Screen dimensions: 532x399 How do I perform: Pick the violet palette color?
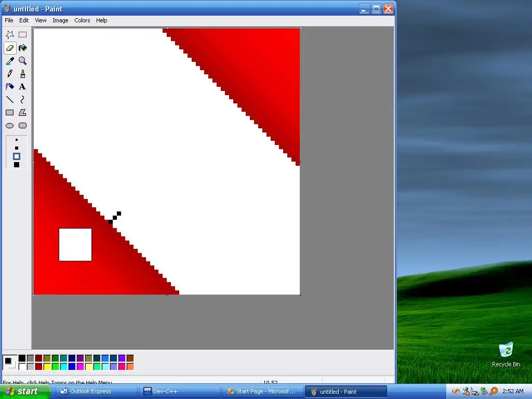pyautogui.click(x=122, y=358)
